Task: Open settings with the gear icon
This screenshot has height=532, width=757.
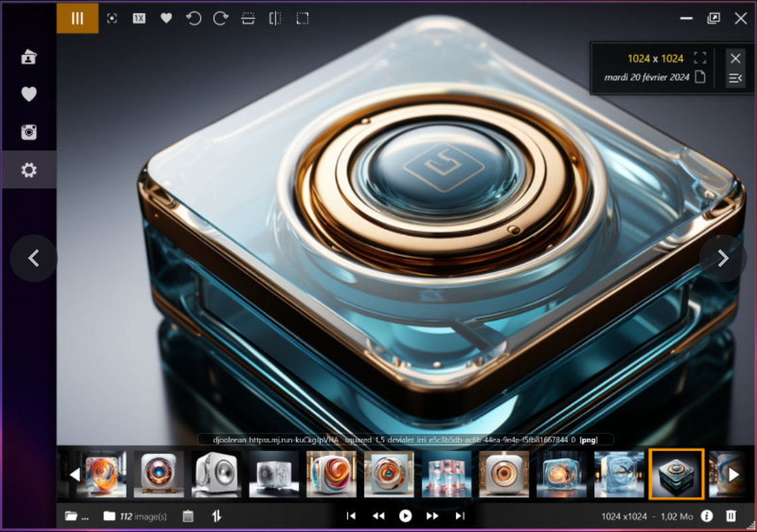Action: click(x=29, y=171)
